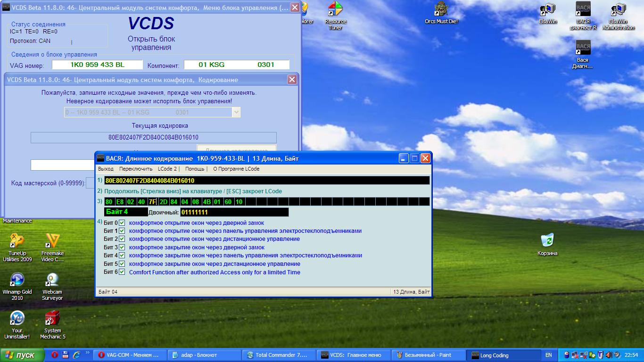Click the volume speaker tray icon
The width and height of the screenshot is (644, 362).
point(608,355)
